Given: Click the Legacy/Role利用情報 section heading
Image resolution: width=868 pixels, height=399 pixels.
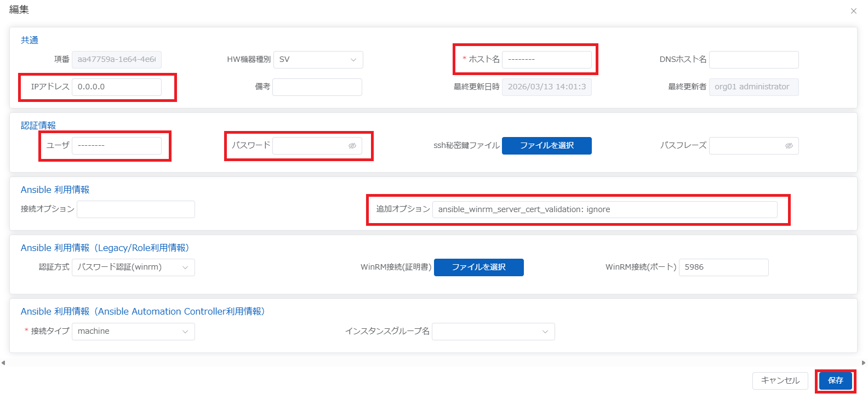Looking at the screenshot, I should tap(105, 248).
